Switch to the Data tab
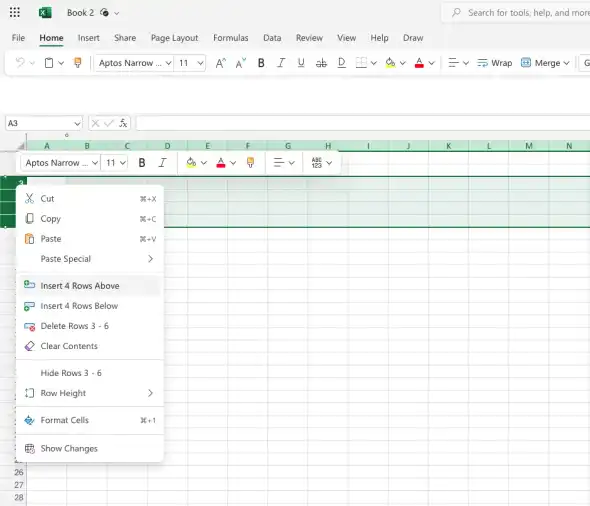The height and width of the screenshot is (506, 590). point(272,38)
